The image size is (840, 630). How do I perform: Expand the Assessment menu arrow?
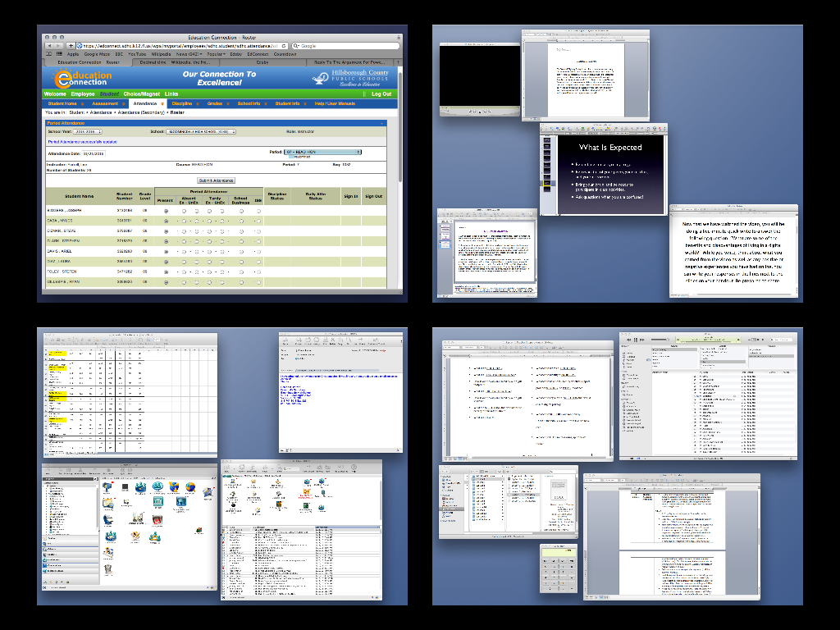coord(124,104)
